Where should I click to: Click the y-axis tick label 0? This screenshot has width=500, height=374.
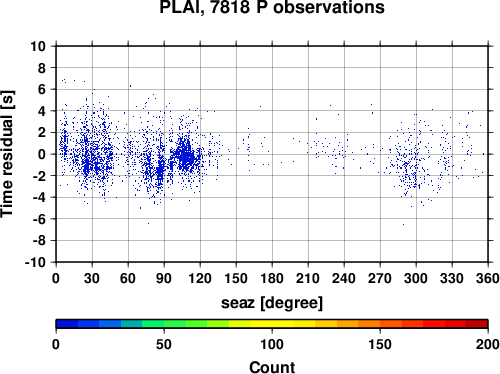(42, 154)
